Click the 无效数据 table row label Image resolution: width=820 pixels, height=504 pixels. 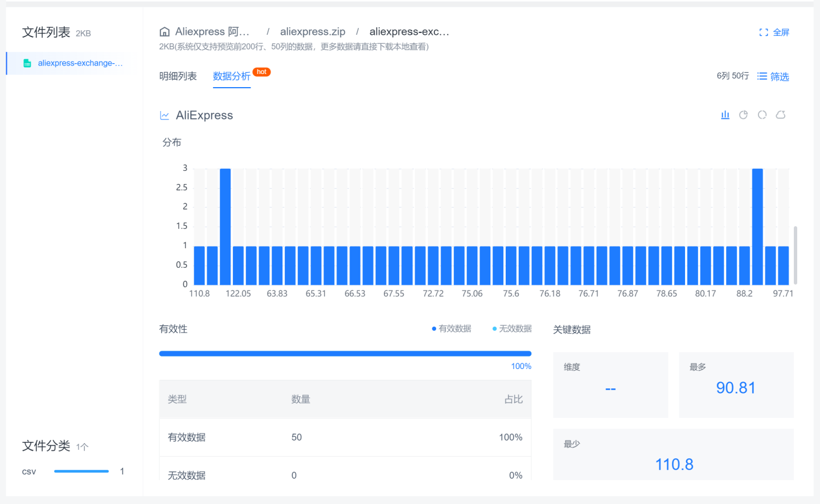coord(187,476)
